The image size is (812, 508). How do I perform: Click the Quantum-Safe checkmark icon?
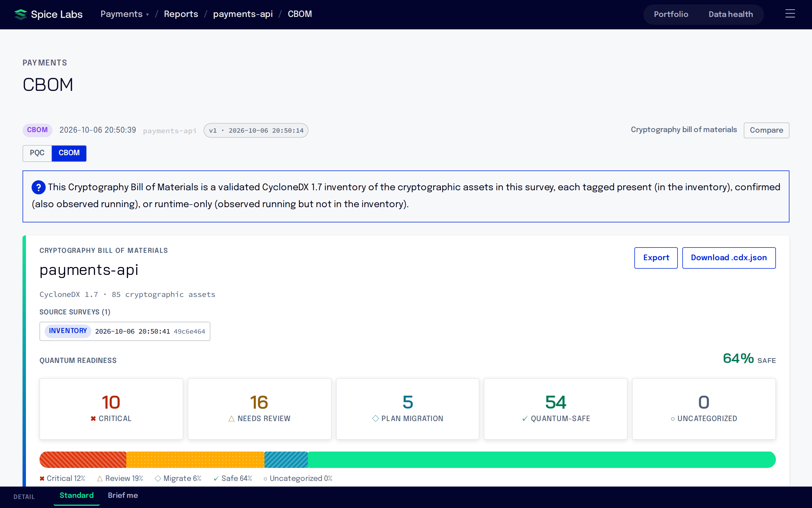pos(525,418)
